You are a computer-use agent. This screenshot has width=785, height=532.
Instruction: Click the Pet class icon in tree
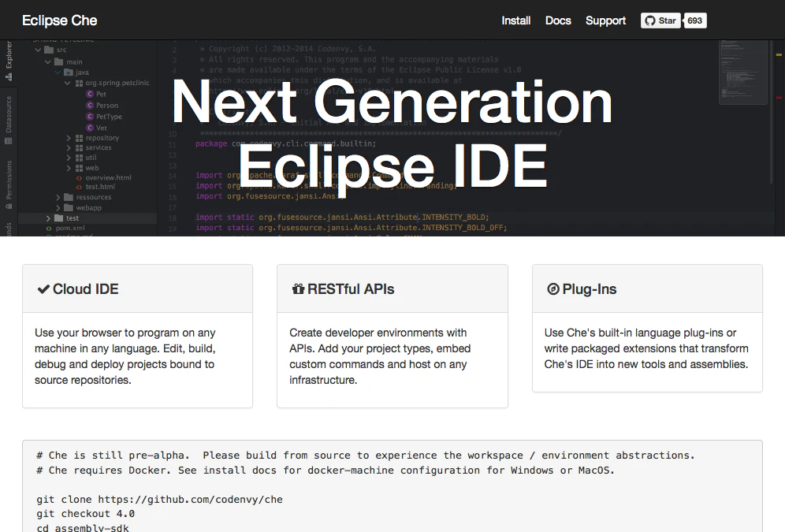[x=90, y=94]
